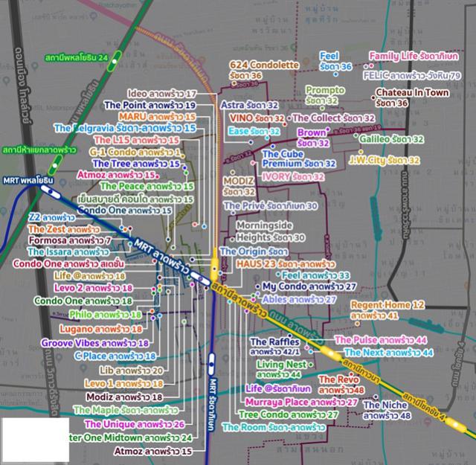476x465 pixels.
Task: Click 'The Room รัชดา-ลาดพร้าว' label
Action: [x=274, y=427]
